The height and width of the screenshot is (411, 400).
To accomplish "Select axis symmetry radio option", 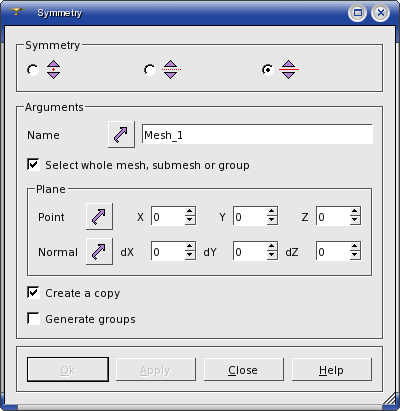I will (x=150, y=70).
